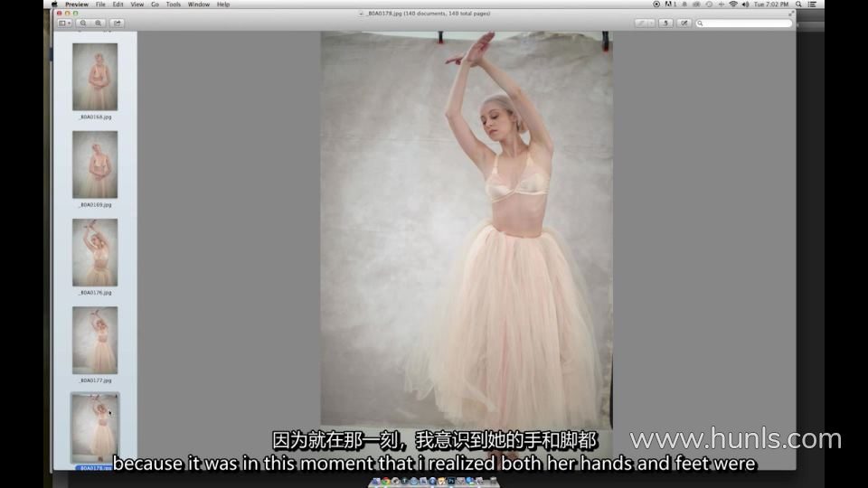The image size is (868, 488).
Task: Click the Wi-Fi status icon
Action: (x=733, y=4)
